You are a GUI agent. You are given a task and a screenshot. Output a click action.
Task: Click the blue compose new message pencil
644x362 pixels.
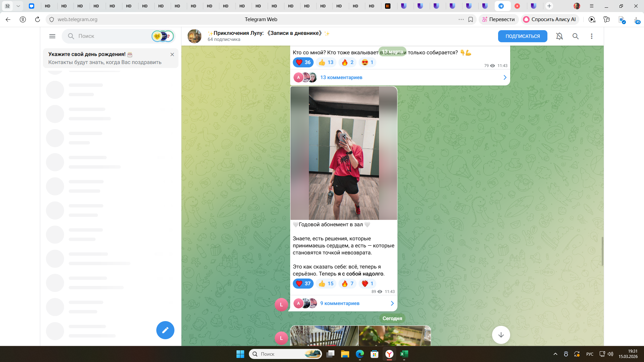click(x=165, y=330)
